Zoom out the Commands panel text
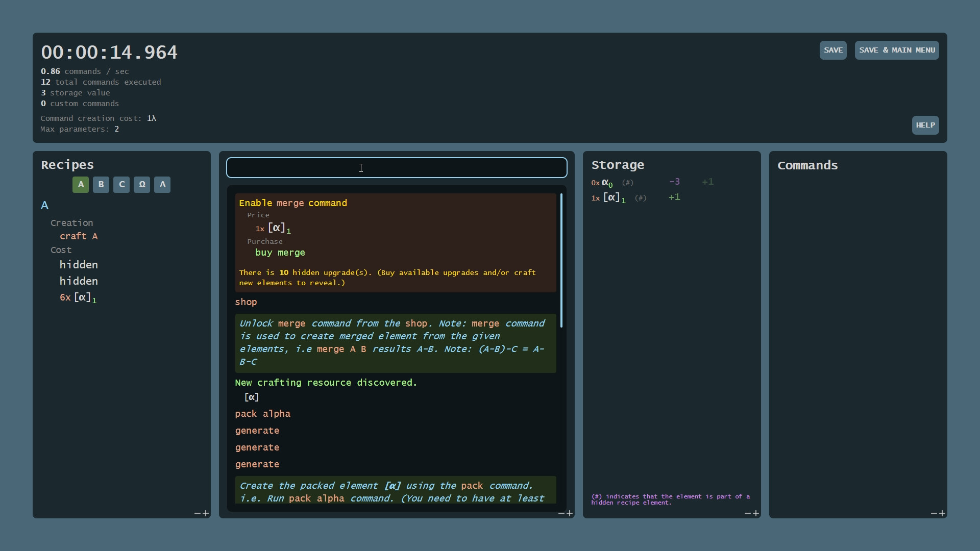The image size is (980, 551). coord(934,514)
